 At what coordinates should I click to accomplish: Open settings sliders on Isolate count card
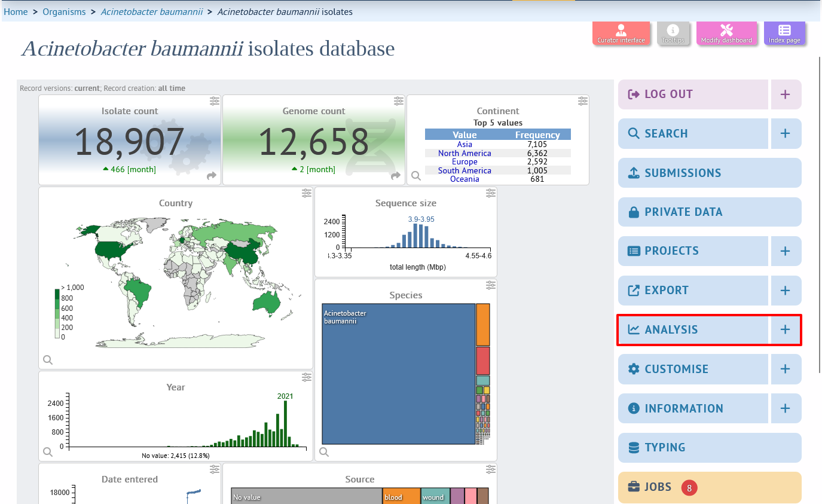pos(215,102)
